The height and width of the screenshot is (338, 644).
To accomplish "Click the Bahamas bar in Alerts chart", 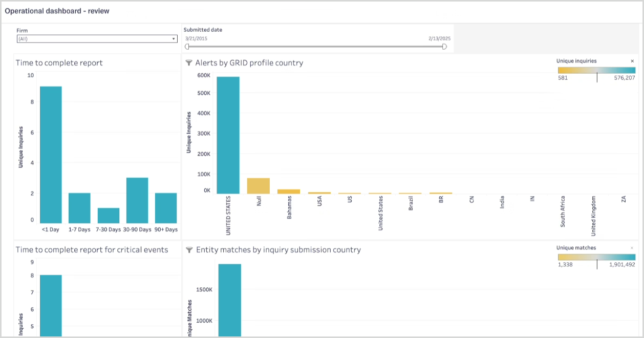I will (x=289, y=192).
